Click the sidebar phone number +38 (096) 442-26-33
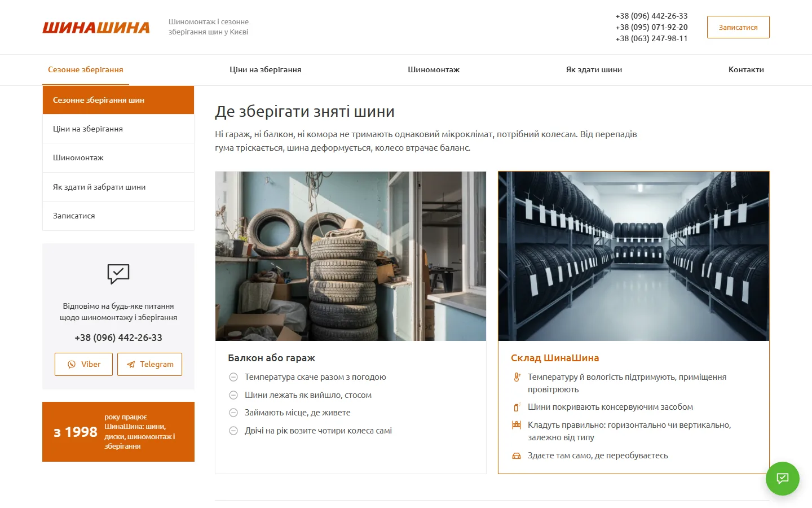Viewport: 812px width, 508px height. tap(118, 338)
